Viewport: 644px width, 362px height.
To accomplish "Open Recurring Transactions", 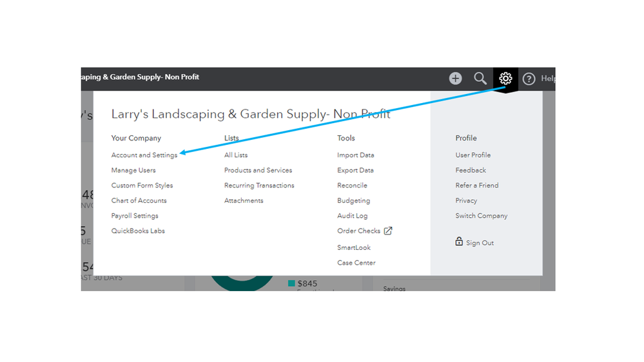I will point(259,186).
